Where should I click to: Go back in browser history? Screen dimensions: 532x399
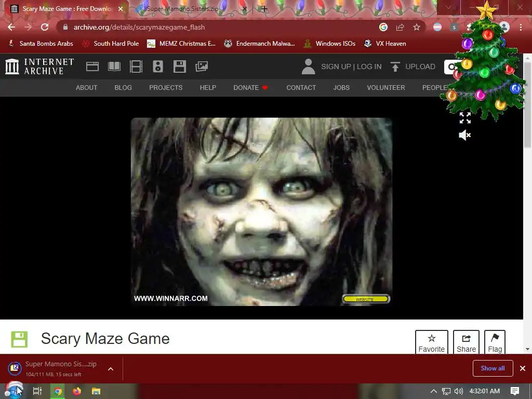(11, 27)
